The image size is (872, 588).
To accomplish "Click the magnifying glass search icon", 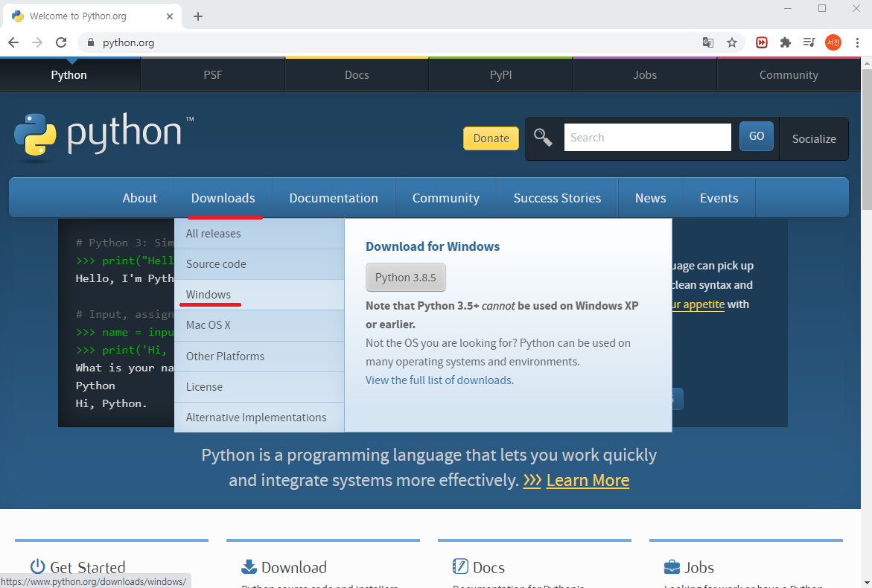I will pyautogui.click(x=543, y=137).
